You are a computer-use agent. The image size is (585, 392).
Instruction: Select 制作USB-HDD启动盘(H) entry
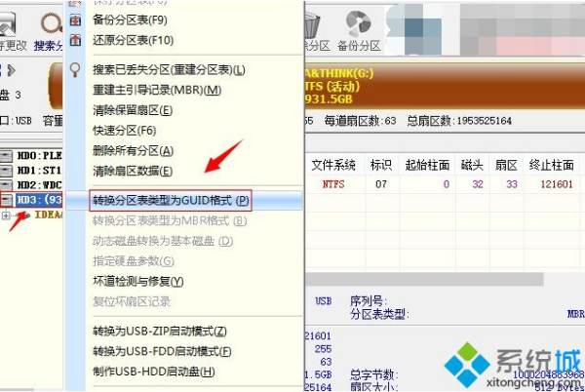[154, 372]
